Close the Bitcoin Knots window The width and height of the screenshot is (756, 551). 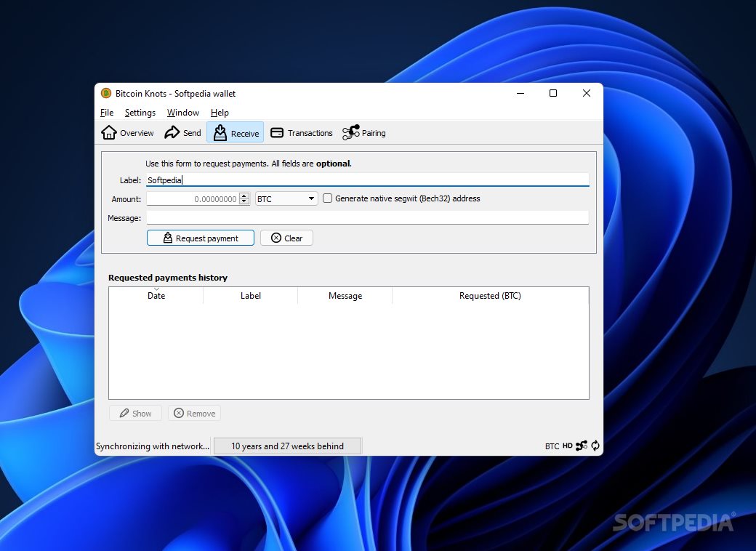[x=587, y=93]
